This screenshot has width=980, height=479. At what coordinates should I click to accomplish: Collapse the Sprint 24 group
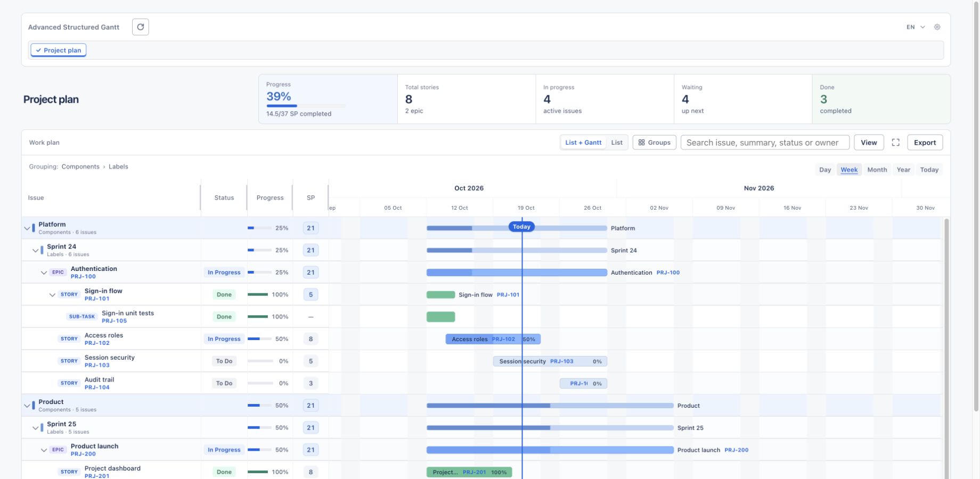click(x=36, y=251)
